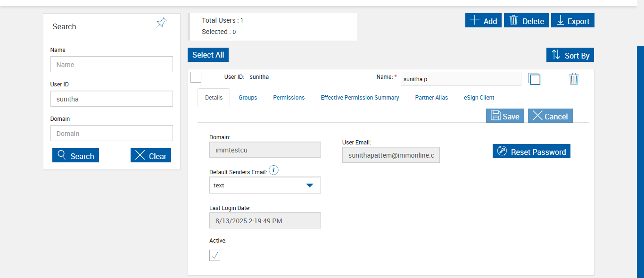The width and height of the screenshot is (644, 278).
Task: Switch to the Groups tab
Action: pos(248,98)
